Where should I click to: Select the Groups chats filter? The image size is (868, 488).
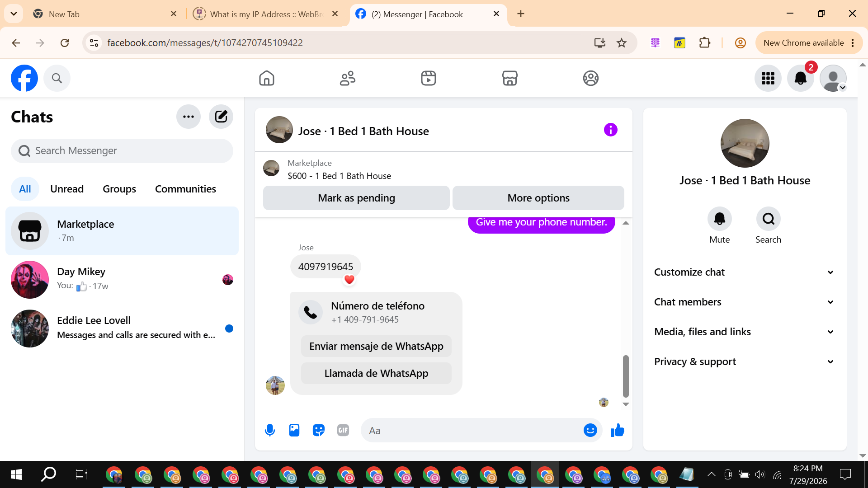point(119,189)
